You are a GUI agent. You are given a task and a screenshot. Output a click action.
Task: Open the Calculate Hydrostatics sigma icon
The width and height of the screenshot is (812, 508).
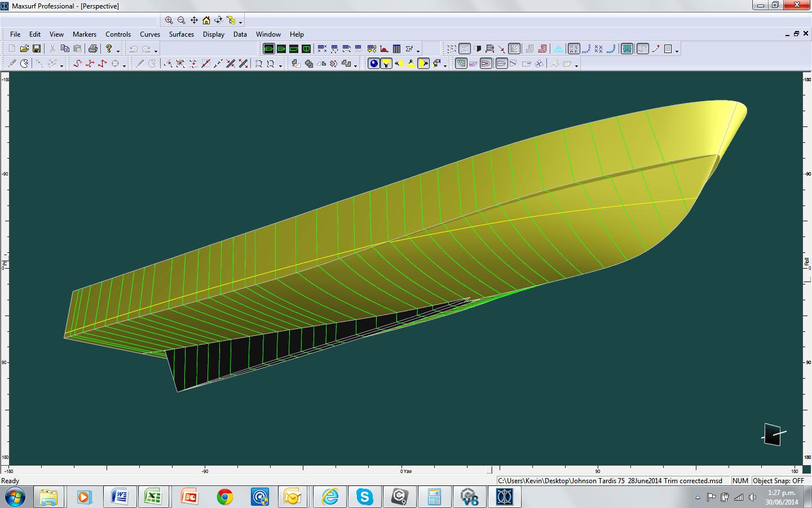[409, 49]
